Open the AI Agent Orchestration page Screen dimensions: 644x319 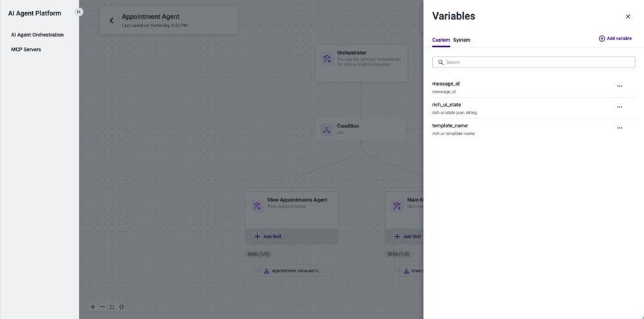pyautogui.click(x=37, y=35)
